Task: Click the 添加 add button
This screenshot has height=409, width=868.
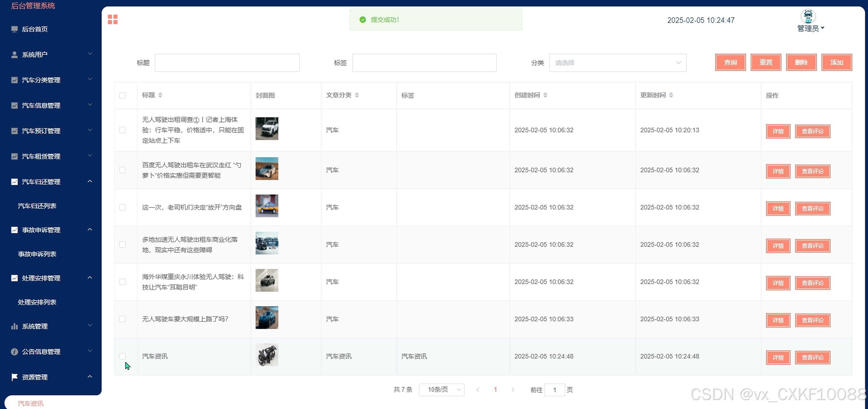Action: [x=836, y=62]
